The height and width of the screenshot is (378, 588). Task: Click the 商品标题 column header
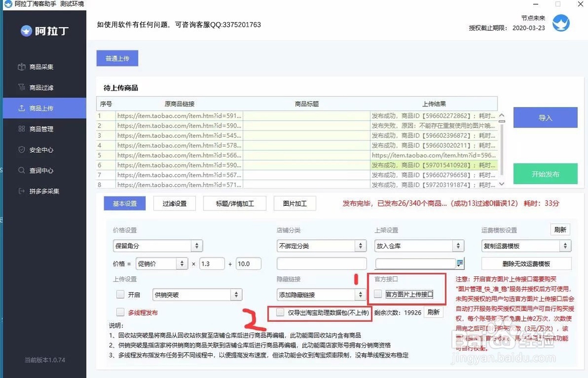[307, 104]
